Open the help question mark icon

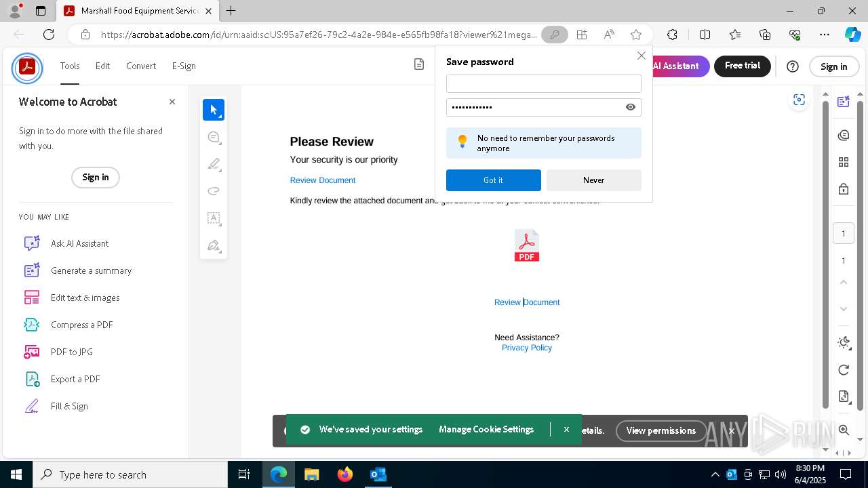[x=793, y=66]
